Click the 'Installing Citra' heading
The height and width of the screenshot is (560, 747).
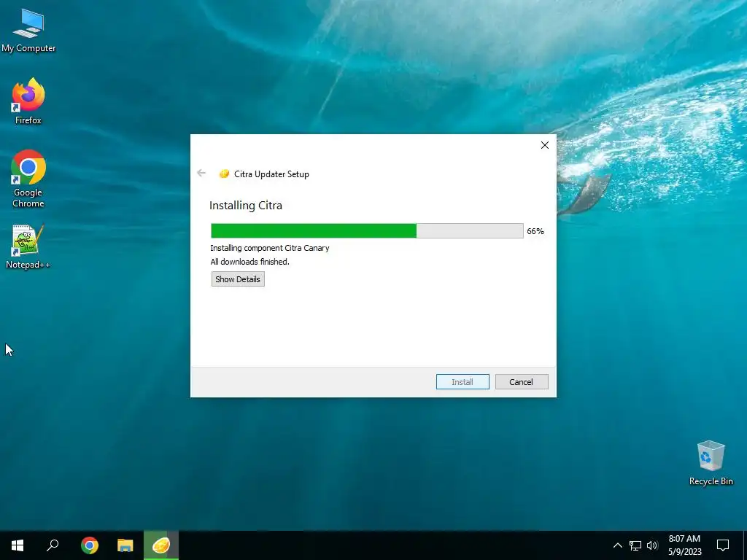pos(246,206)
